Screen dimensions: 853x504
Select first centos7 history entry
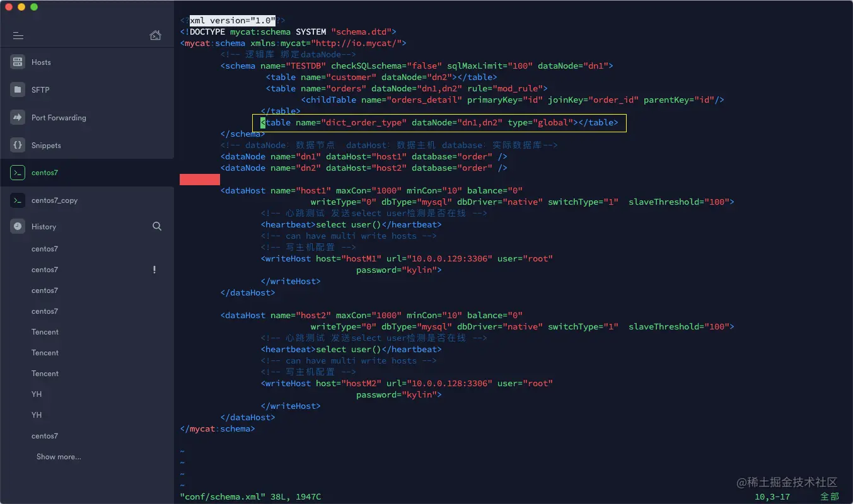click(x=45, y=249)
